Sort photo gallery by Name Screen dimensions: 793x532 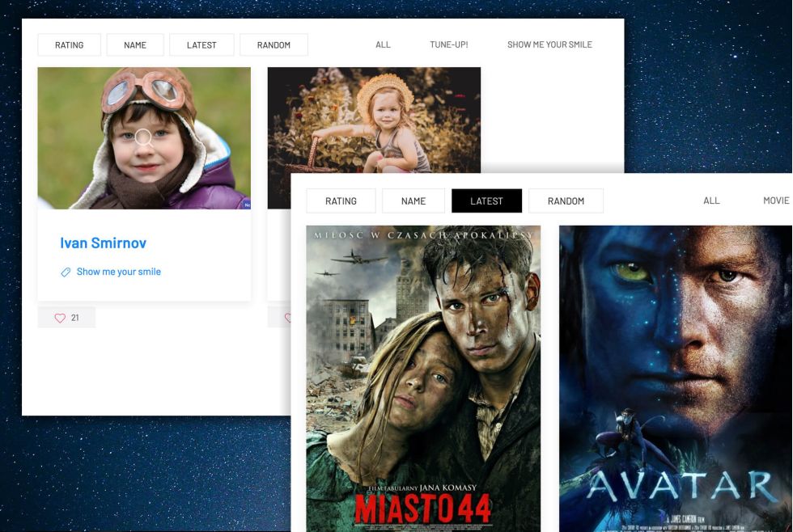135,45
